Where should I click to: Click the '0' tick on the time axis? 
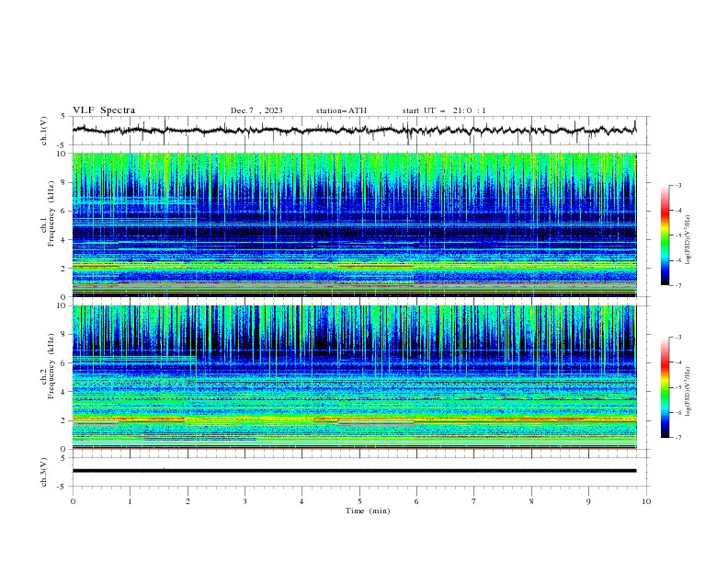(x=73, y=501)
